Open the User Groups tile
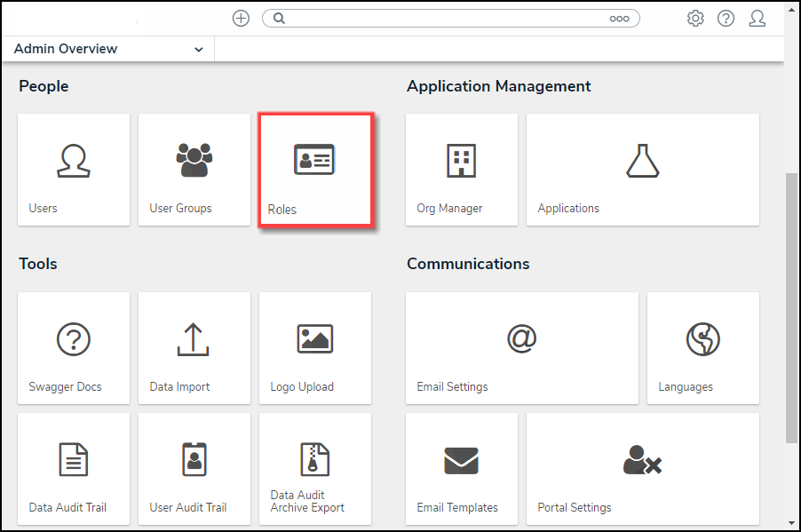 (x=194, y=169)
